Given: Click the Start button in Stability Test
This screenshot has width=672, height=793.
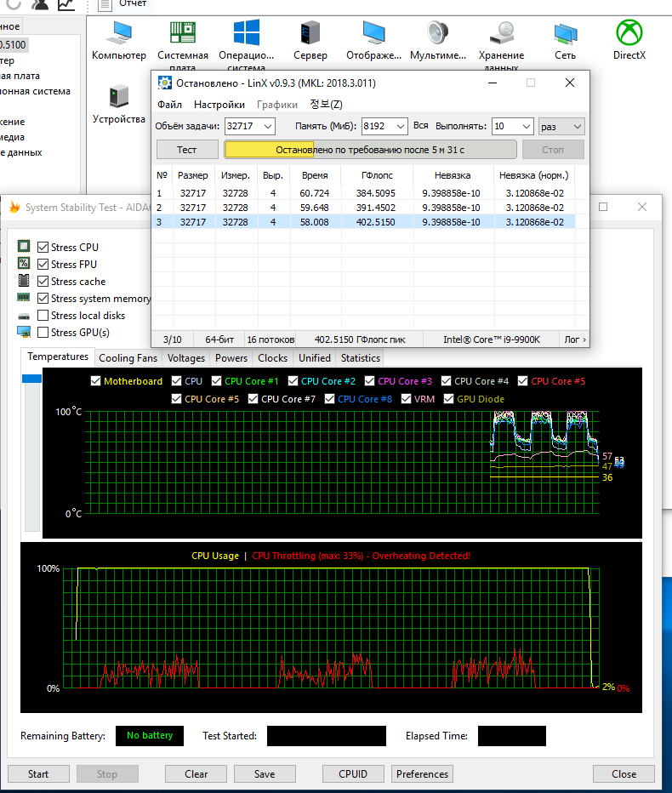Looking at the screenshot, I should 38,774.
